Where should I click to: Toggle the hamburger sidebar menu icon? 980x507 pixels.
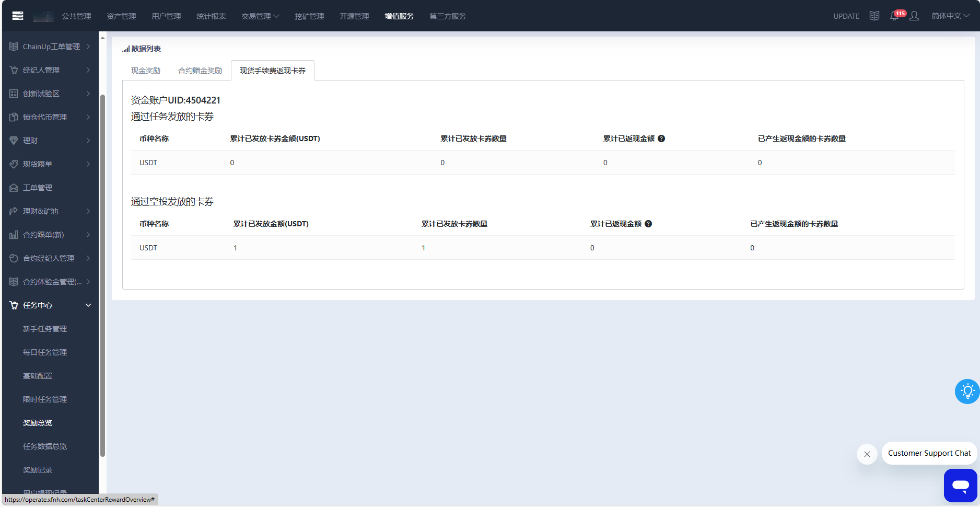coord(18,16)
